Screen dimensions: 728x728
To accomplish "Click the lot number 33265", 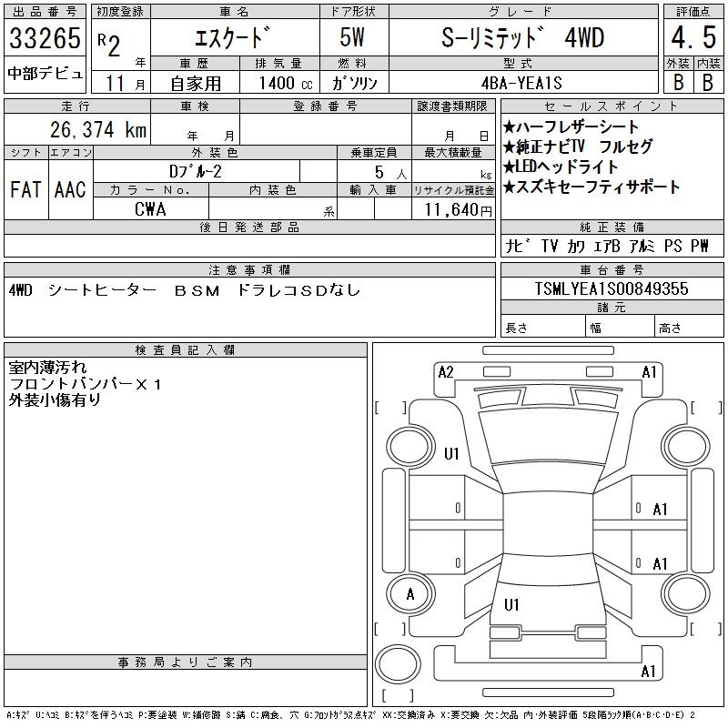I will pyautogui.click(x=45, y=39).
